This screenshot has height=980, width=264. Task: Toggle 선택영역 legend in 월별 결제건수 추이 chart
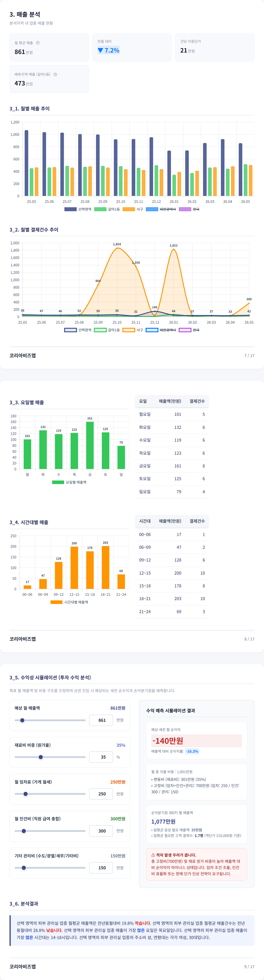[x=78, y=330]
